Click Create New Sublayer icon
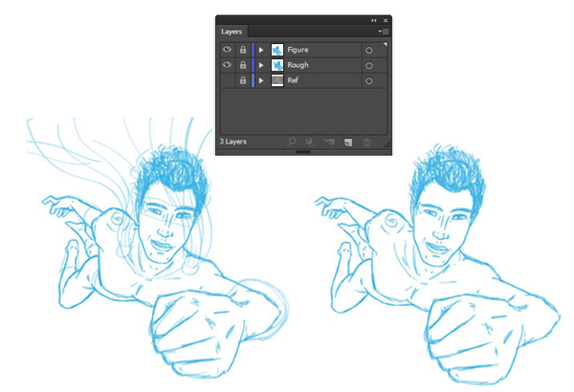This screenshot has width=574, height=392. (329, 142)
